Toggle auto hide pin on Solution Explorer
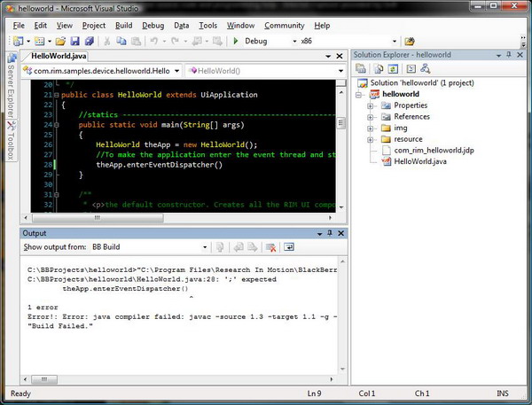532x405 pixels. (x=509, y=55)
